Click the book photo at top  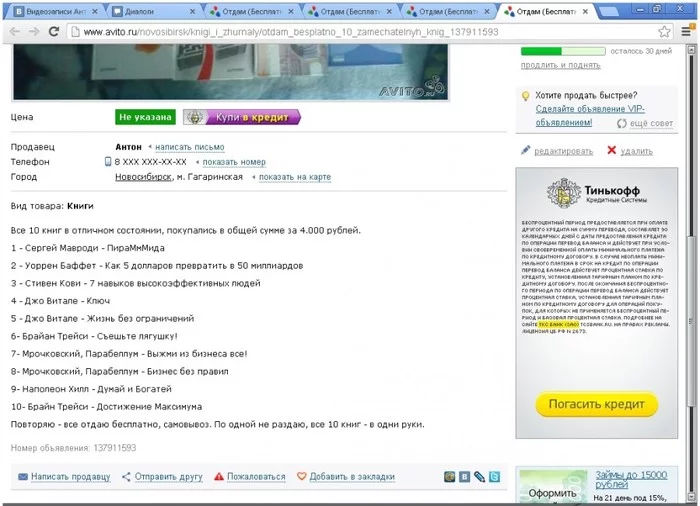point(230,72)
